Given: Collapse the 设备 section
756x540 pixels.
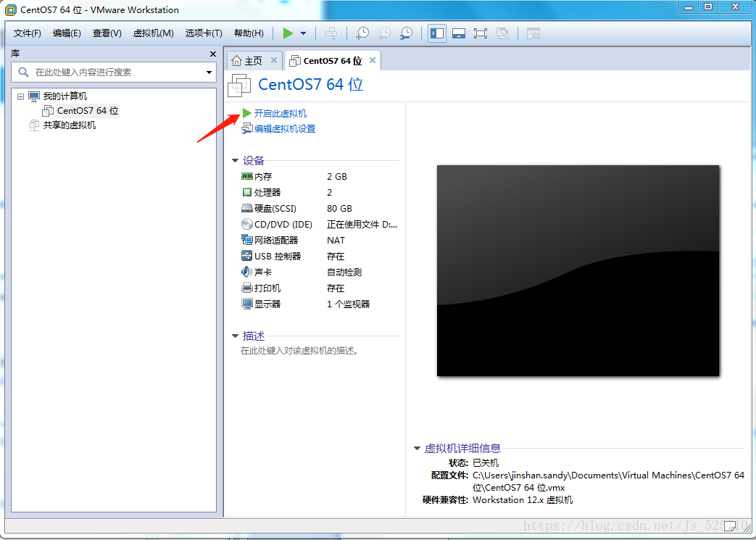Looking at the screenshot, I should tap(236, 161).
